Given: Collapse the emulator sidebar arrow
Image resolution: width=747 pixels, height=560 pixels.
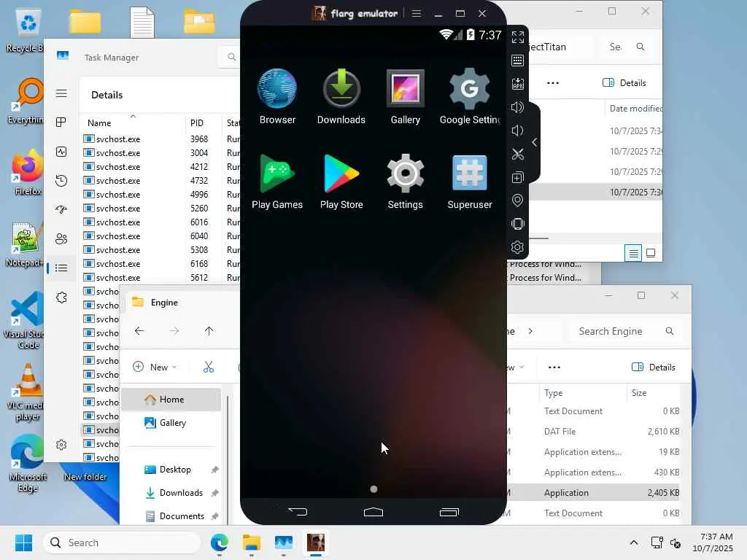Looking at the screenshot, I should 535,142.
